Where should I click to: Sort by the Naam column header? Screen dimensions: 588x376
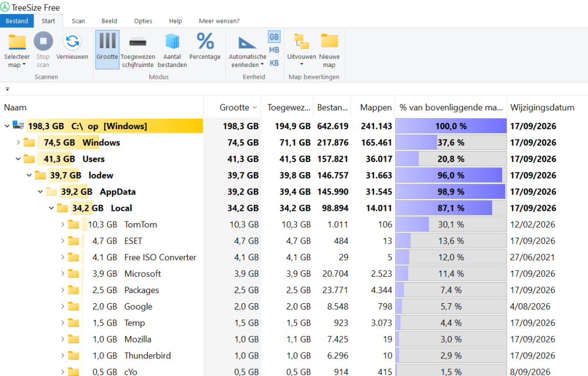[102, 108]
